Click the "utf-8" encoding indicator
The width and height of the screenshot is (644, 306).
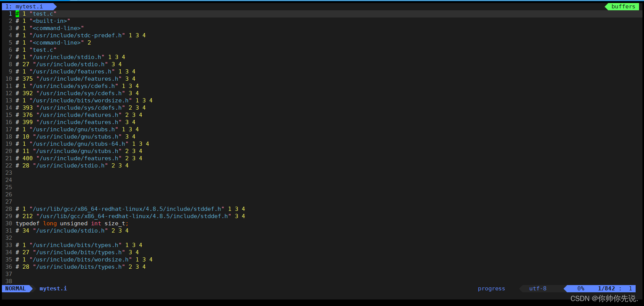538,288
